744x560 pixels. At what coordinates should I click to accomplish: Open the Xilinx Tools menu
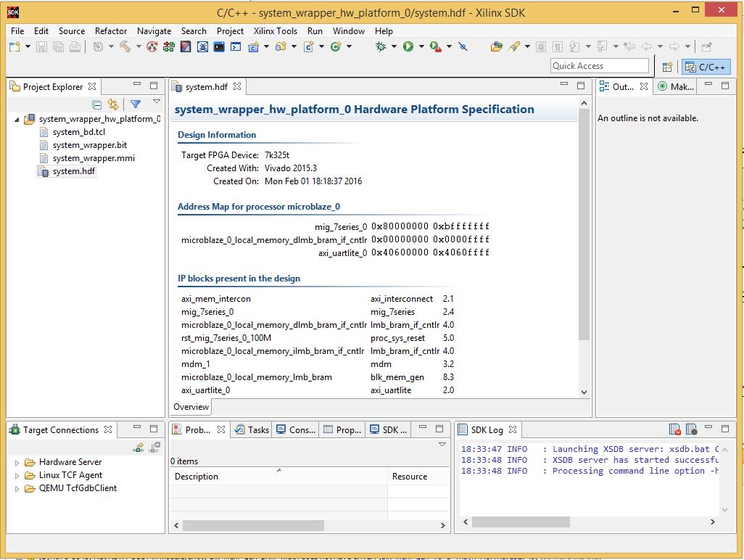[x=276, y=31]
